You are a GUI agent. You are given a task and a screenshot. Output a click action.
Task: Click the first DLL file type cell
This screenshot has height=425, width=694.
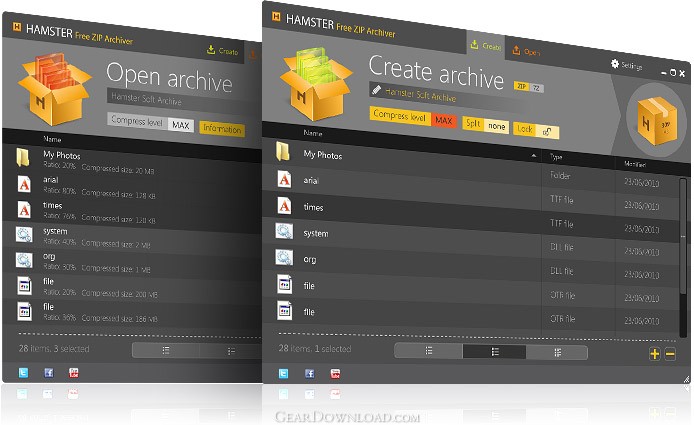(x=562, y=247)
